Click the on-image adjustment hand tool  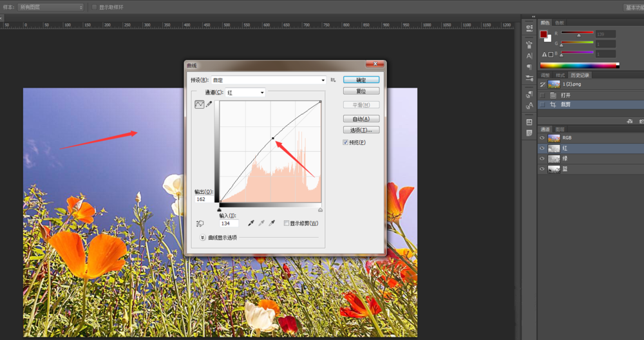(x=200, y=223)
